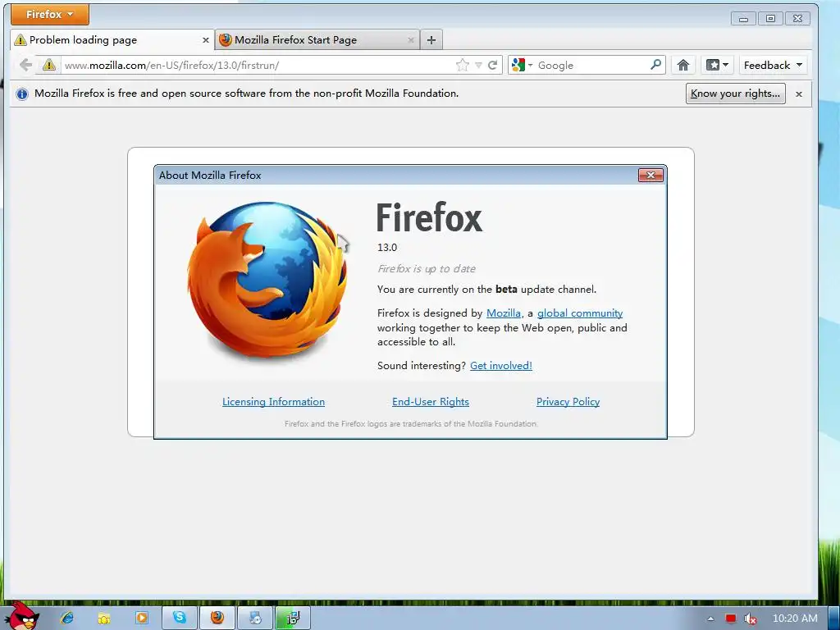Go back with the back arrow
Viewport: 840px width, 630px height.
(x=25, y=66)
